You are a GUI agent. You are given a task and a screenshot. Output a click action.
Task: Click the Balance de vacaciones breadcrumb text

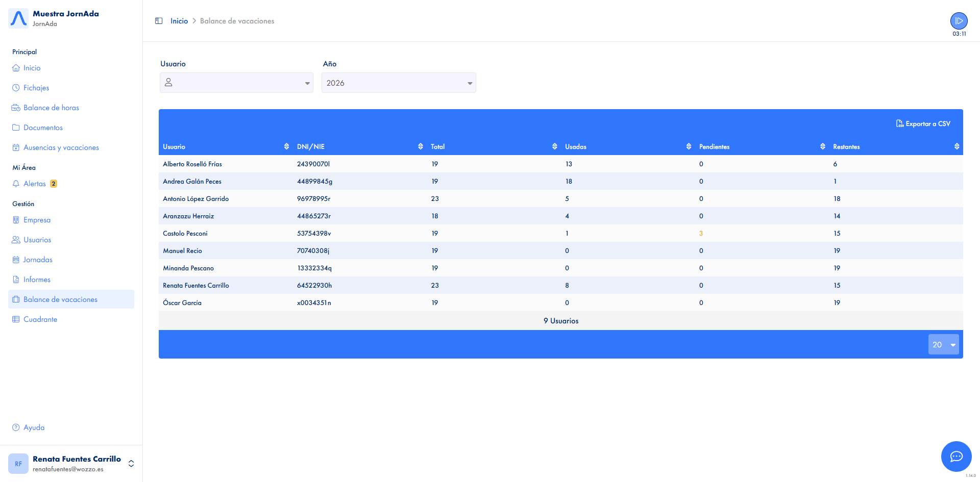coord(237,21)
